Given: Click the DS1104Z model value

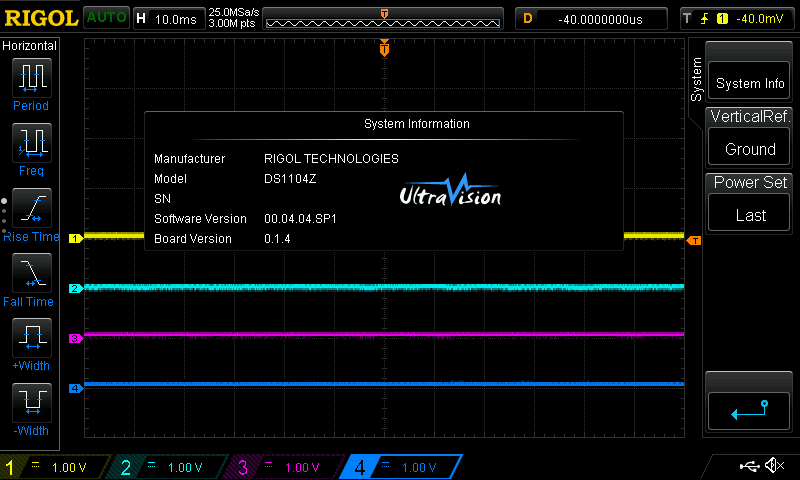Looking at the screenshot, I should [x=290, y=179].
